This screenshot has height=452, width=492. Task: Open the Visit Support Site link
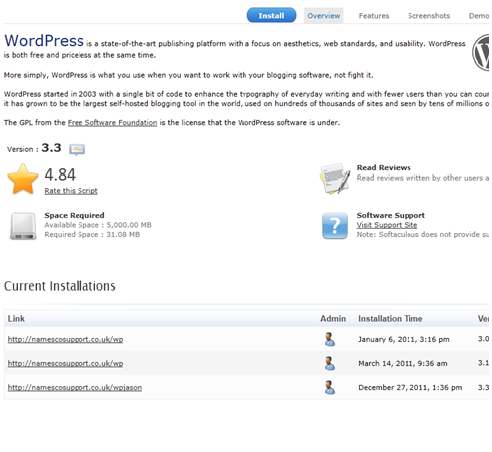387,225
